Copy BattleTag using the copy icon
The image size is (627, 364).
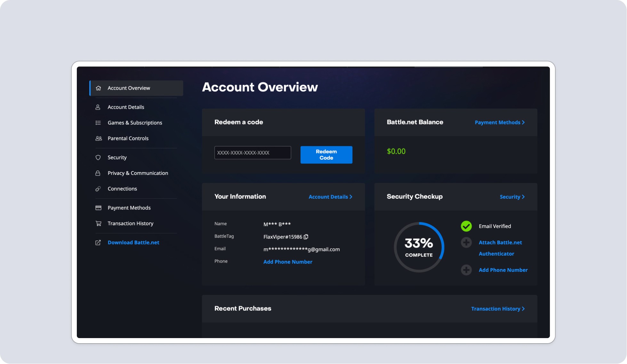click(306, 237)
